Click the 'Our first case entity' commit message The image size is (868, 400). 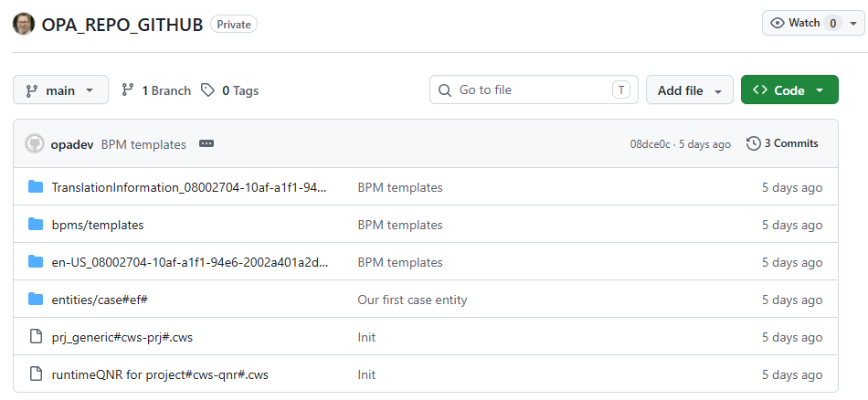pos(412,300)
